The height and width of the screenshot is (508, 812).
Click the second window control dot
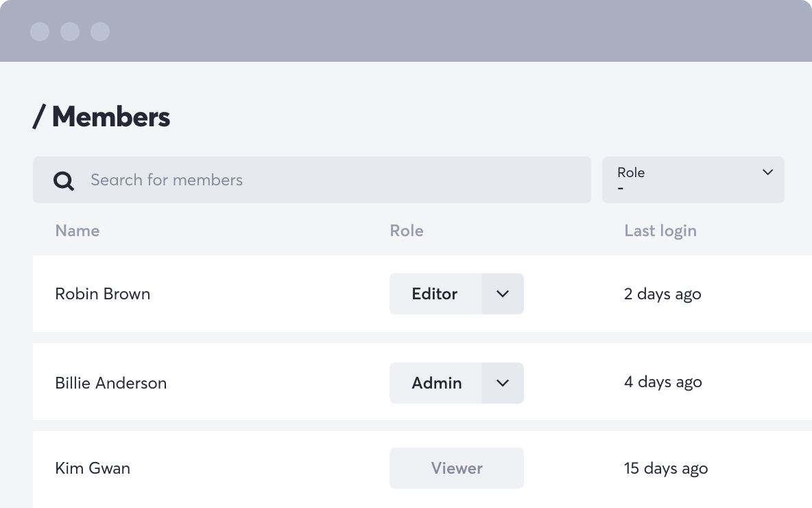(x=70, y=31)
